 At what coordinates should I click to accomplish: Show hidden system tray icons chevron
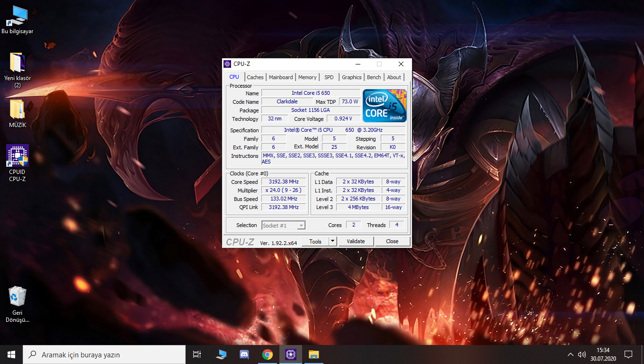click(x=570, y=355)
